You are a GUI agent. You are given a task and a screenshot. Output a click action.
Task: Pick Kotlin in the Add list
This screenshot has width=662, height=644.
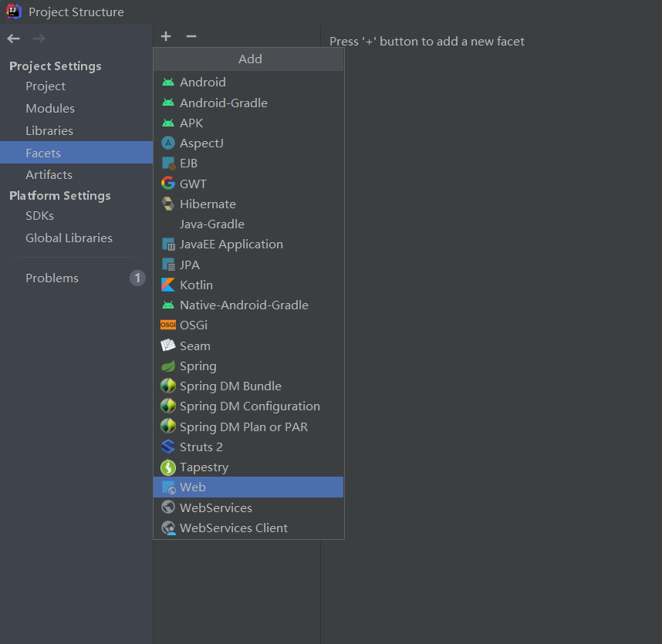248,285
